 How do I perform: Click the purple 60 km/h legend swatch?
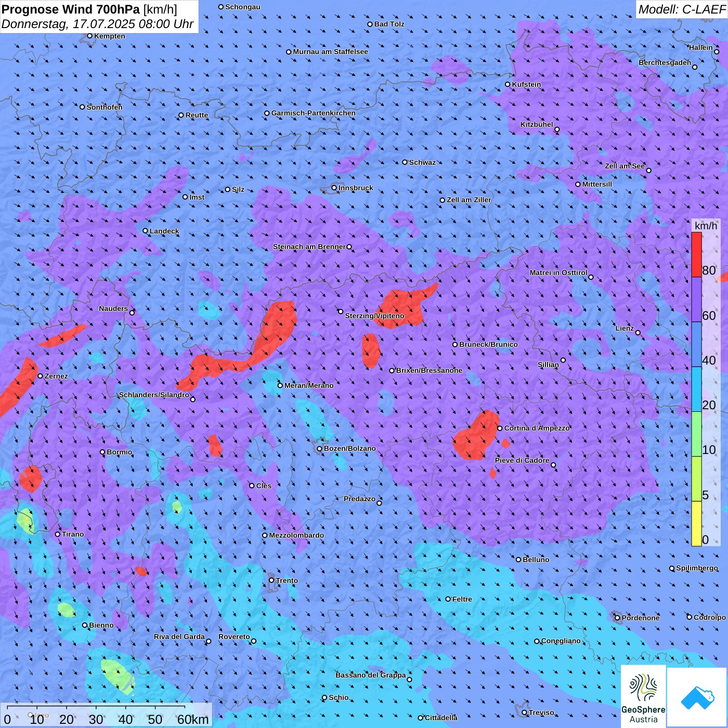coord(696,300)
